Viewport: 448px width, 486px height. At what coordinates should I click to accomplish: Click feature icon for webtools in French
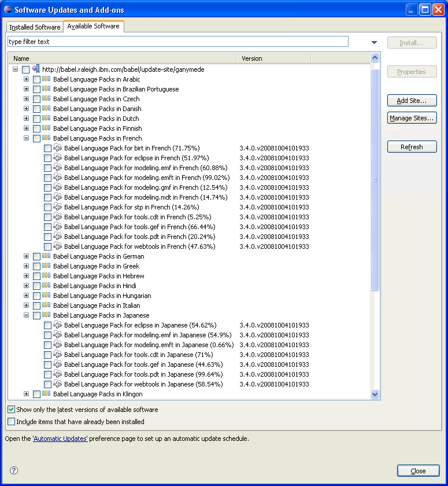pos(57,246)
